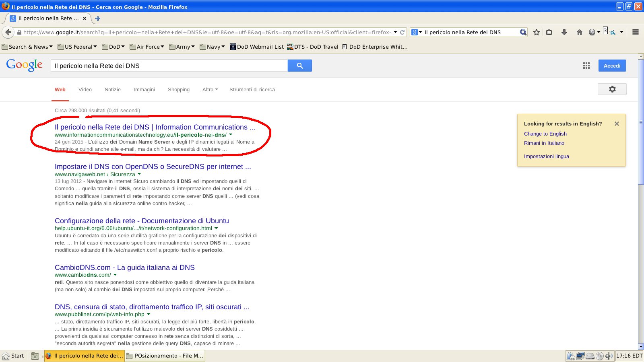Click the search magnifier in toolbar search box

[x=523, y=32]
